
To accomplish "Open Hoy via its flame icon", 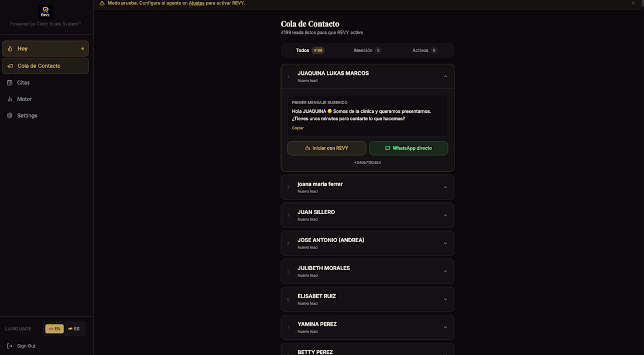I will (x=11, y=49).
